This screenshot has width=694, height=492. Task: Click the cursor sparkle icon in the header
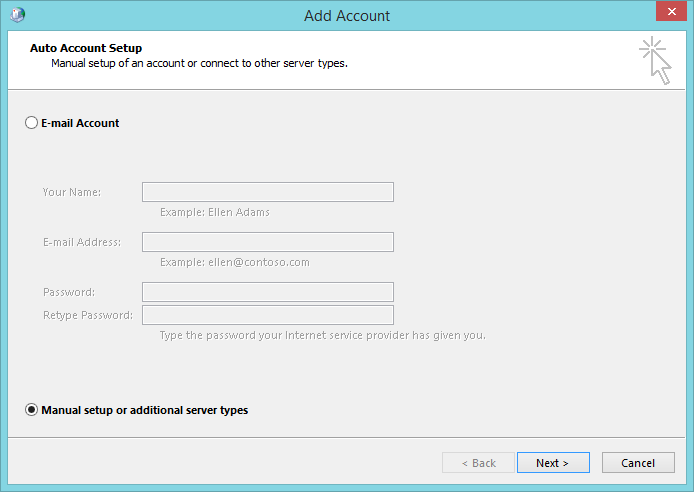(655, 60)
